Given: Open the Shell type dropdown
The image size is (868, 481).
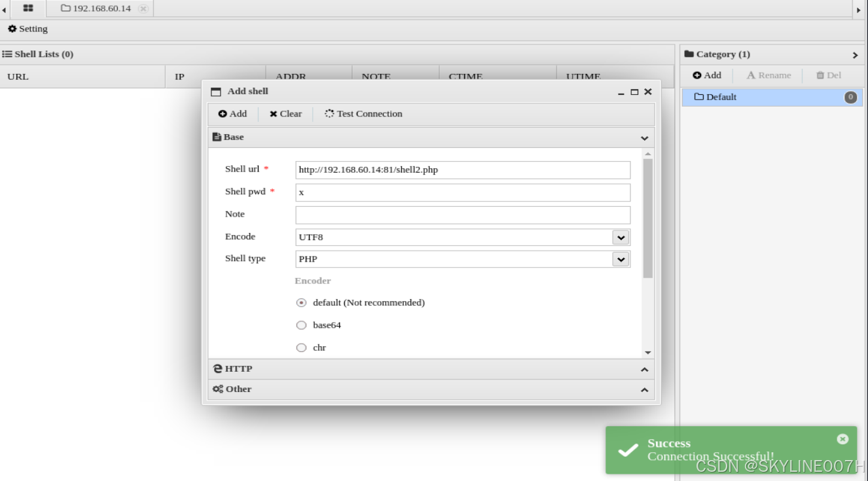Looking at the screenshot, I should (619, 258).
